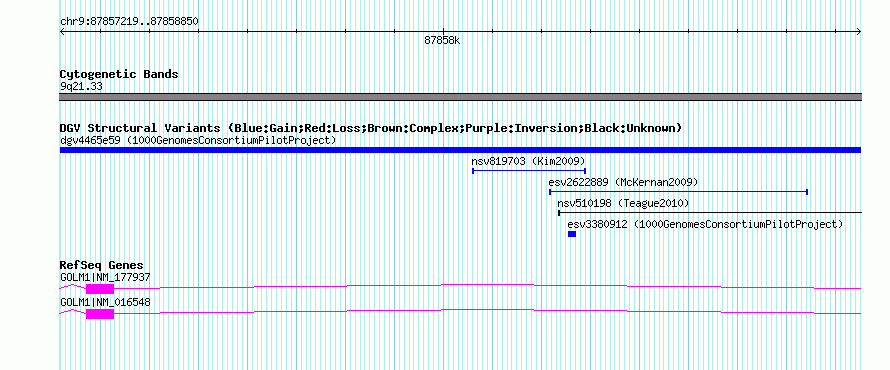Click the nsv819703 blue variant span line

point(529,171)
